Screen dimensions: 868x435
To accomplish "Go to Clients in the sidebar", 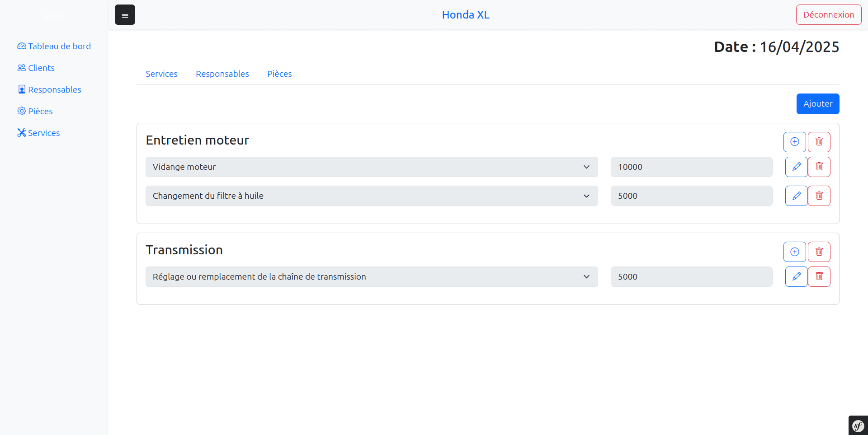I will [36, 68].
